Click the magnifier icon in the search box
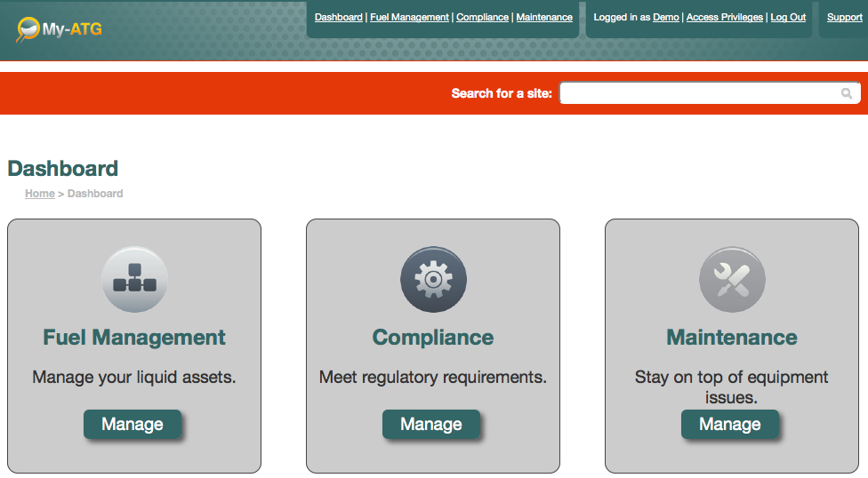The width and height of the screenshot is (868, 478). (x=847, y=93)
